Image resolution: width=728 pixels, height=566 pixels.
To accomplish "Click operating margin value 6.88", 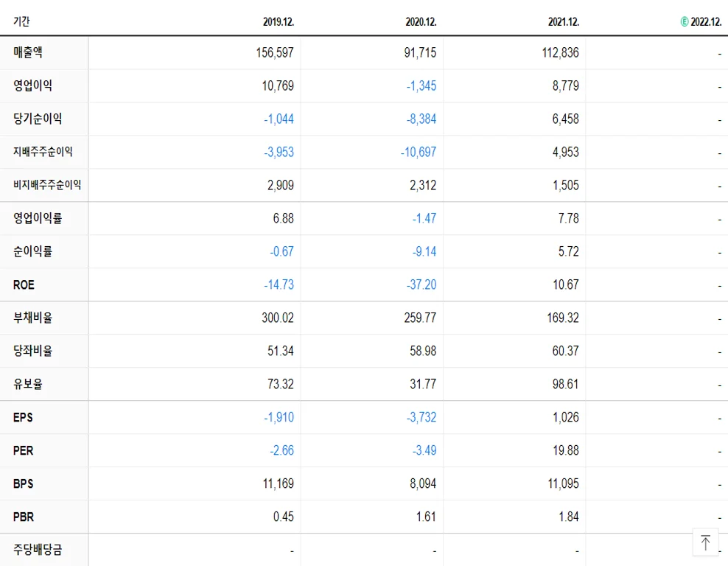I will (283, 218).
